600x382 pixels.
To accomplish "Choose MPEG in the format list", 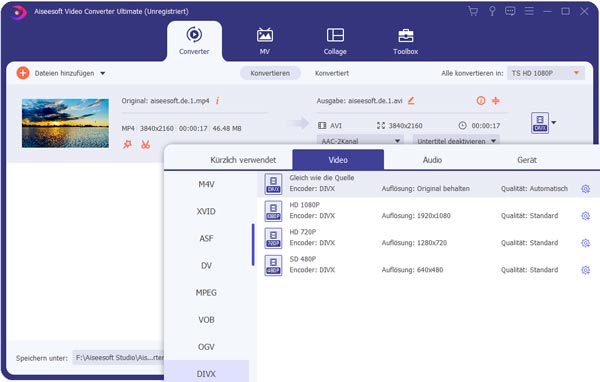I will tap(206, 293).
